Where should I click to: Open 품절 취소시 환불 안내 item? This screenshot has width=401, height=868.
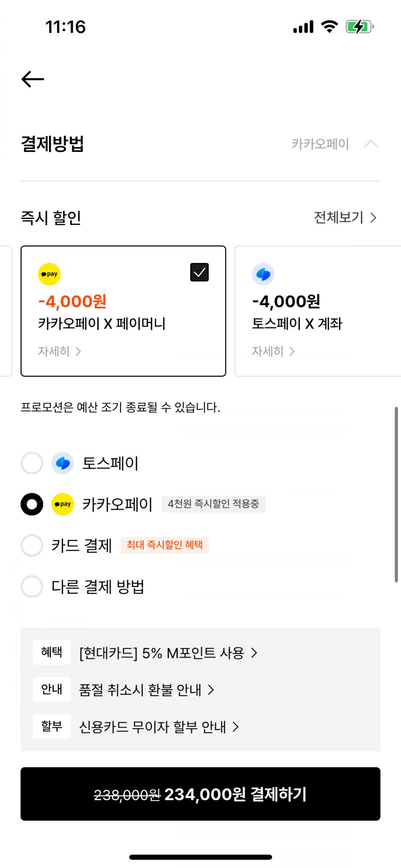click(147, 690)
